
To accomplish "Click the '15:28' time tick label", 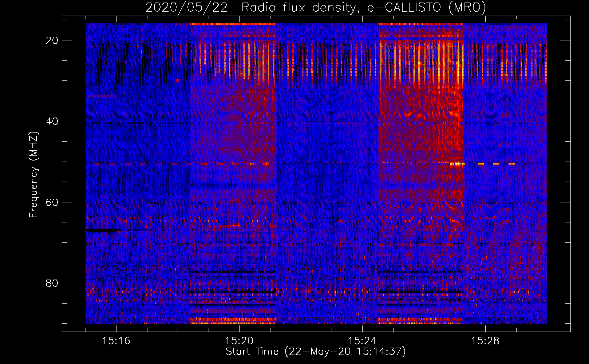I will [486, 341].
